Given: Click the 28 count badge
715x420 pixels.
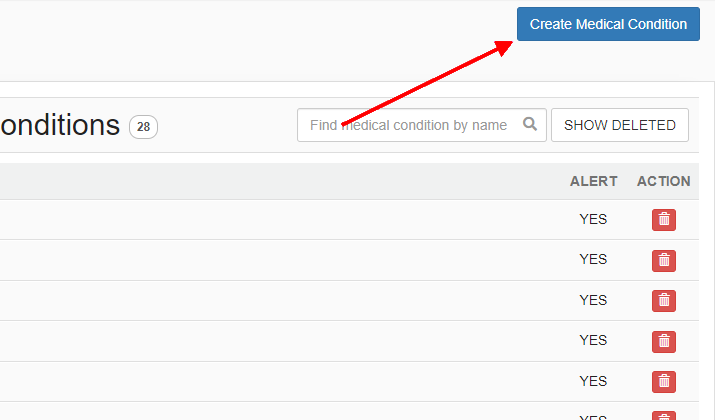Looking at the screenshot, I should coord(143,127).
